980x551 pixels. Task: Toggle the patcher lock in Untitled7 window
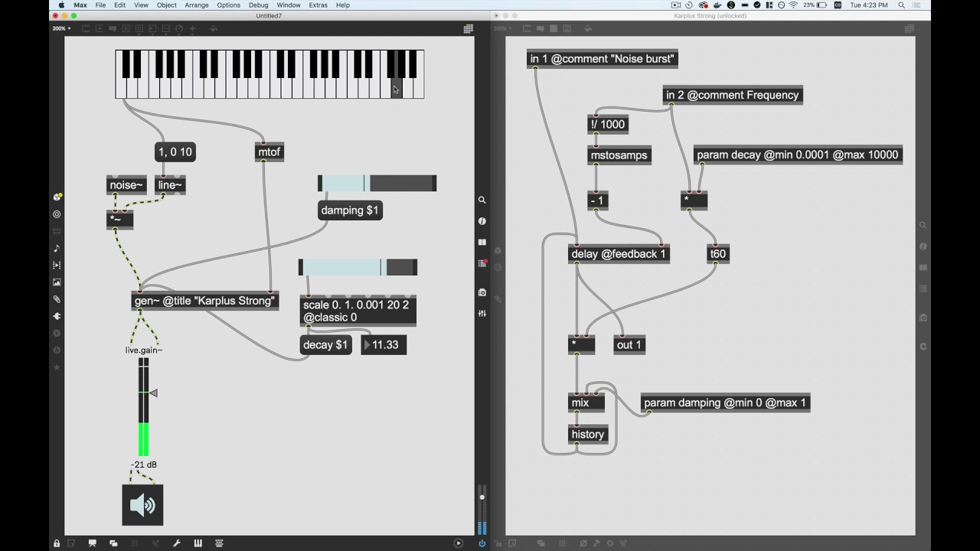pyautogui.click(x=57, y=543)
